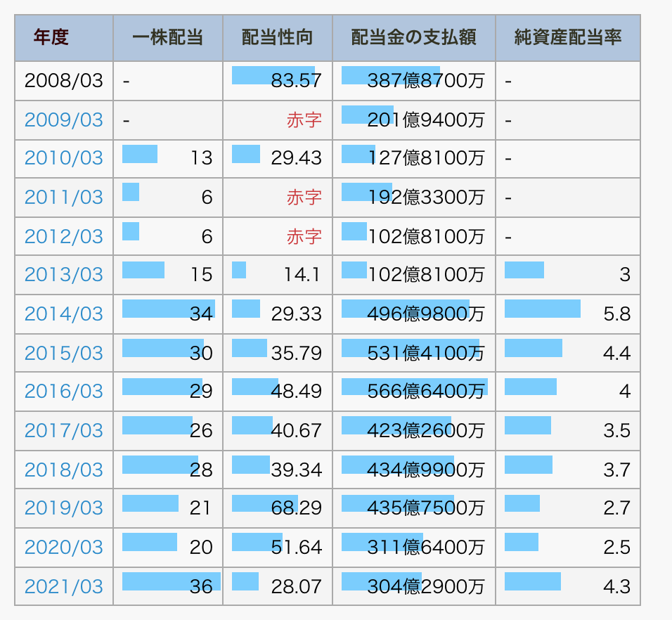Open the 2009/03 fiscal year link
Image resolution: width=672 pixels, height=620 pixels.
[63, 120]
